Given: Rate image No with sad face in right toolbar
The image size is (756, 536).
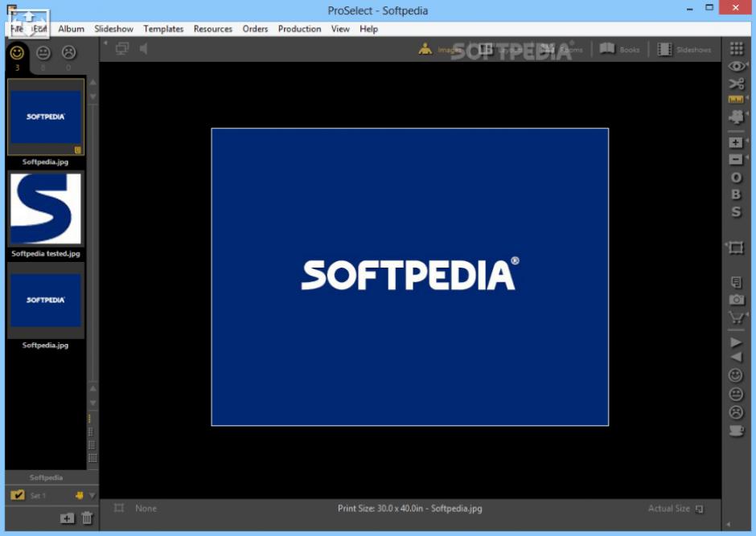Looking at the screenshot, I should click(x=736, y=412).
